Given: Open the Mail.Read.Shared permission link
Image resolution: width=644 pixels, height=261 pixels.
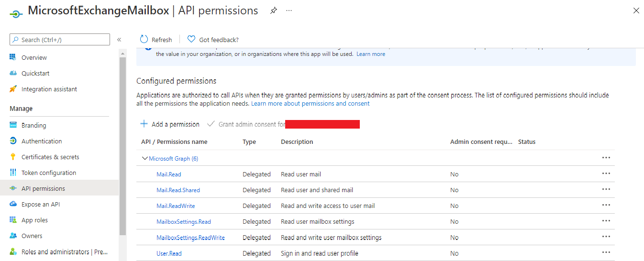Looking at the screenshot, I should [x=178, y=190].
